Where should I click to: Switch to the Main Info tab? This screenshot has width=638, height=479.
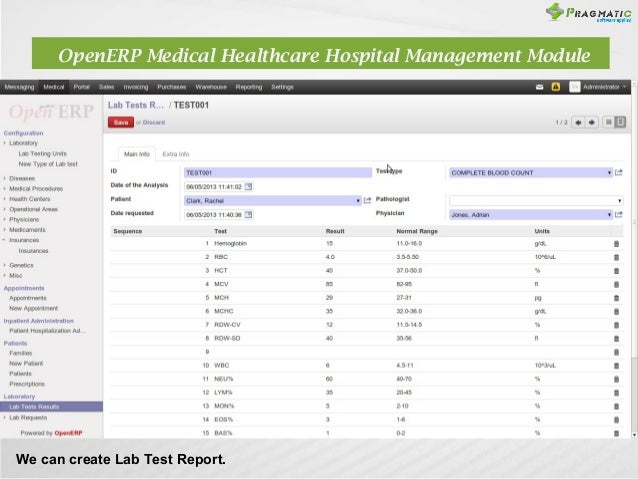(137, 154)
